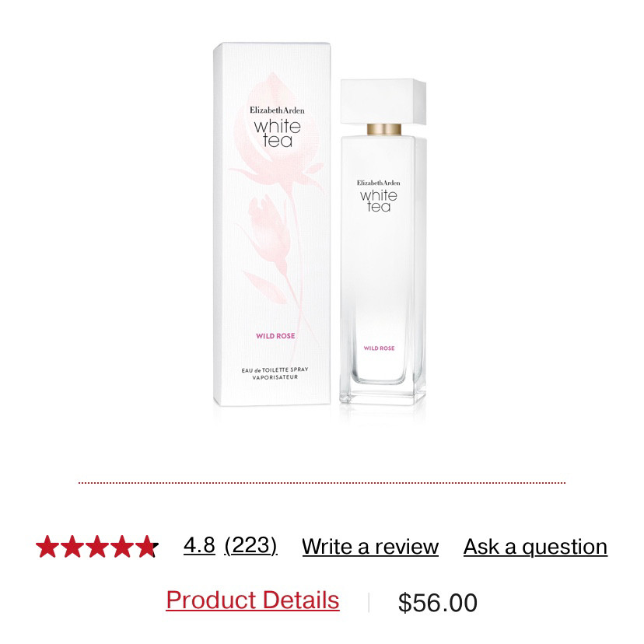Click the white tea text on the bottle
Screen dimensions: 644x644
[x=379, y=201]
